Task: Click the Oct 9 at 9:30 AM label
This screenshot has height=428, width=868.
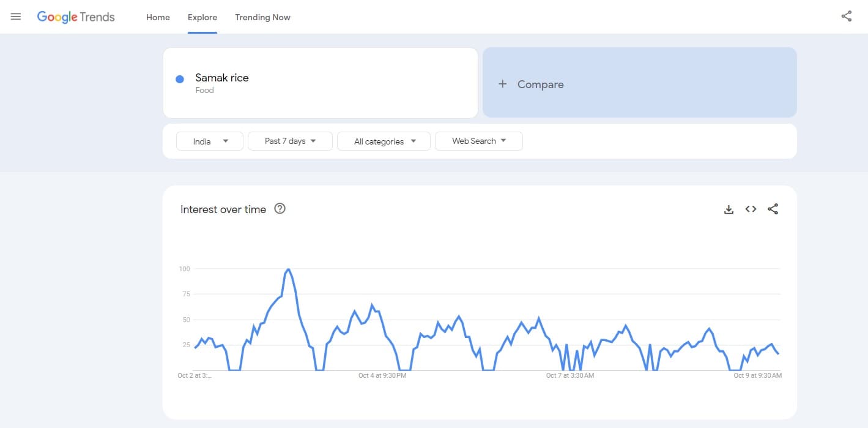Action: (x=757, y=375)
